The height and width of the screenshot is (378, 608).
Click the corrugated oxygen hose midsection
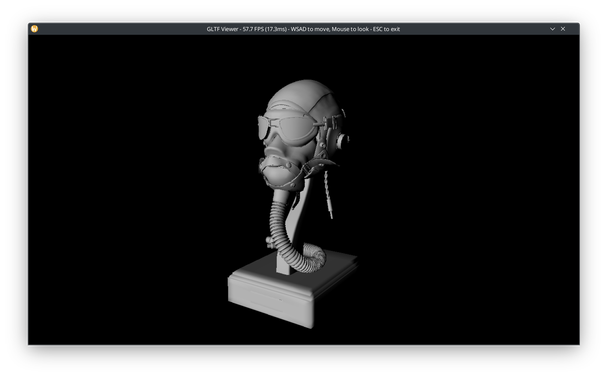(278, 225)
